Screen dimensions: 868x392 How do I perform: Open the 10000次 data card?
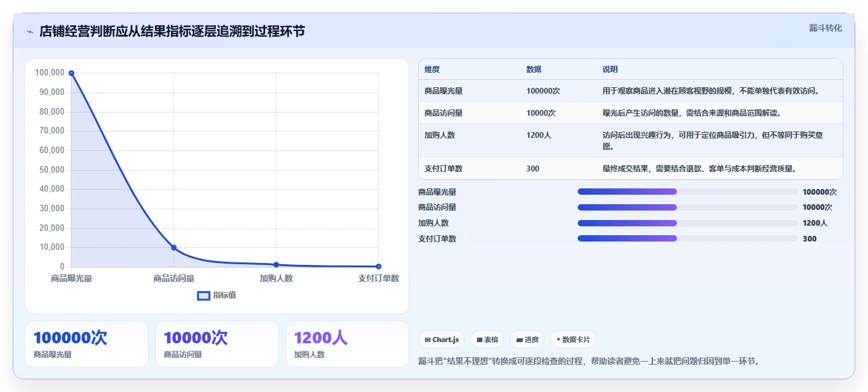tap(217, 344)
